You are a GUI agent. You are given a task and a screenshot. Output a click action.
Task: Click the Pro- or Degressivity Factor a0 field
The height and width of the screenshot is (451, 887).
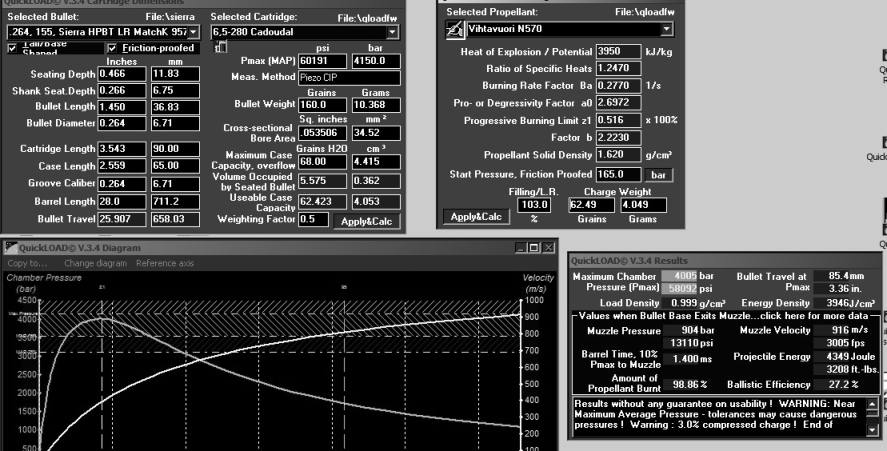click(619, 103)
